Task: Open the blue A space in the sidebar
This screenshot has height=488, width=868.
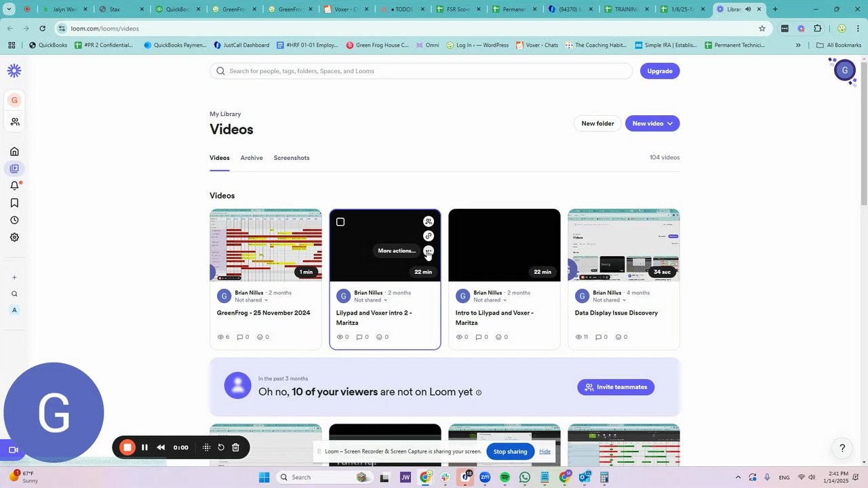Action: (14, 310)
